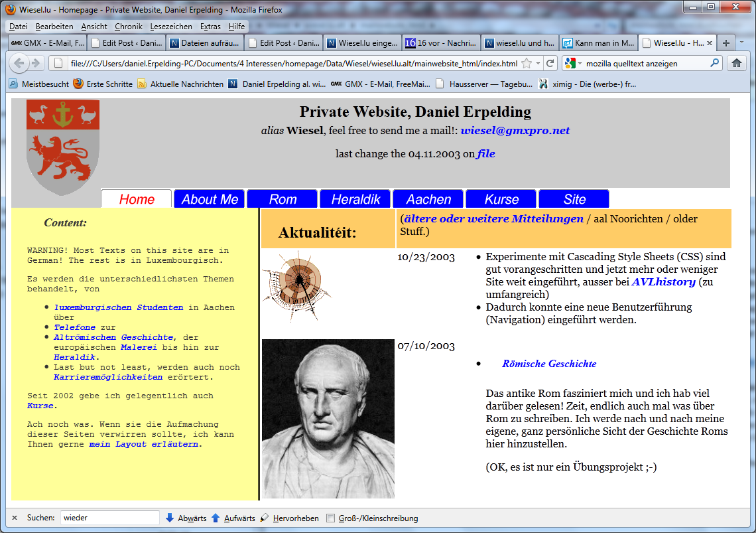Click into the Suchen find text field
Image resolution: width=756 pixels, height=533 pixels.
pos(109,518)
